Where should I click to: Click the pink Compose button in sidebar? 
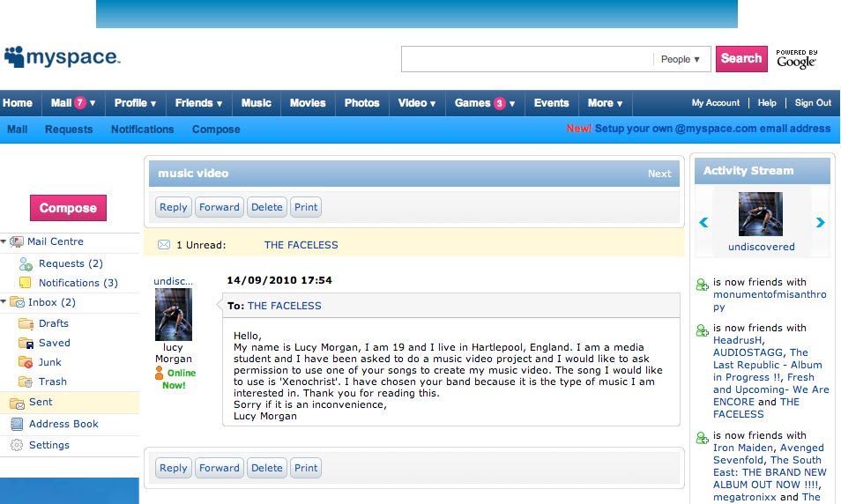pyautogui.click(x=68, y=208)
